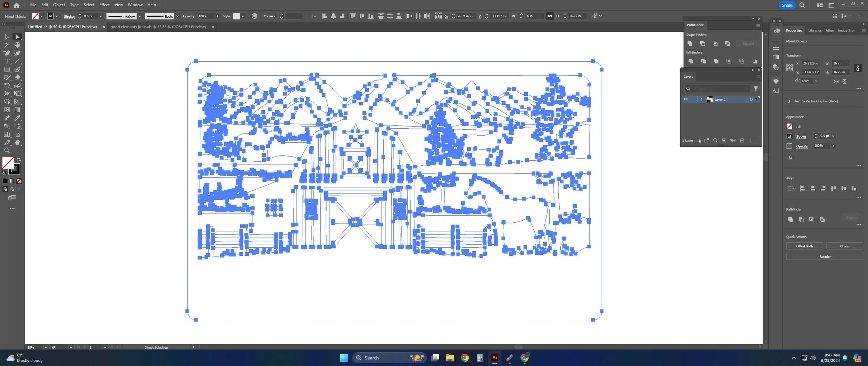Pick the Eyedropper tool
Viewport: 868px width, 366px height.
click(x=17, y=118)
